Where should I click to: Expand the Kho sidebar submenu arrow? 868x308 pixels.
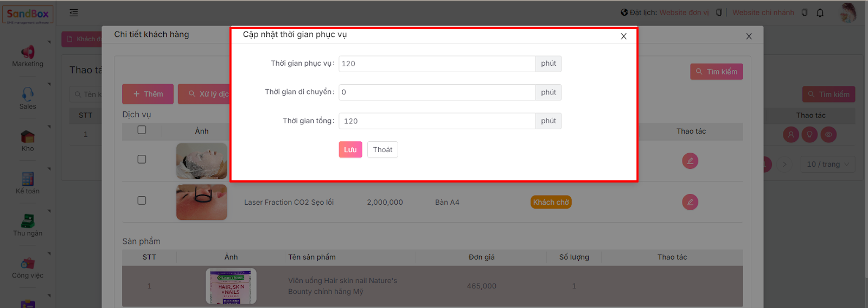(x=49, y=127)
